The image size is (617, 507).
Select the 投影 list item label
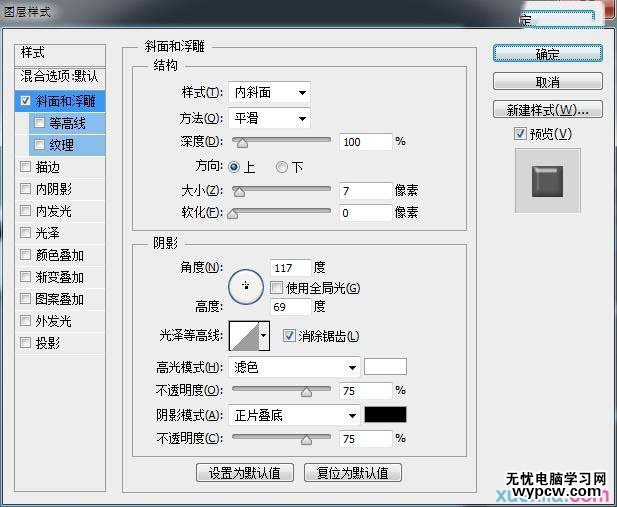point(48,343)
